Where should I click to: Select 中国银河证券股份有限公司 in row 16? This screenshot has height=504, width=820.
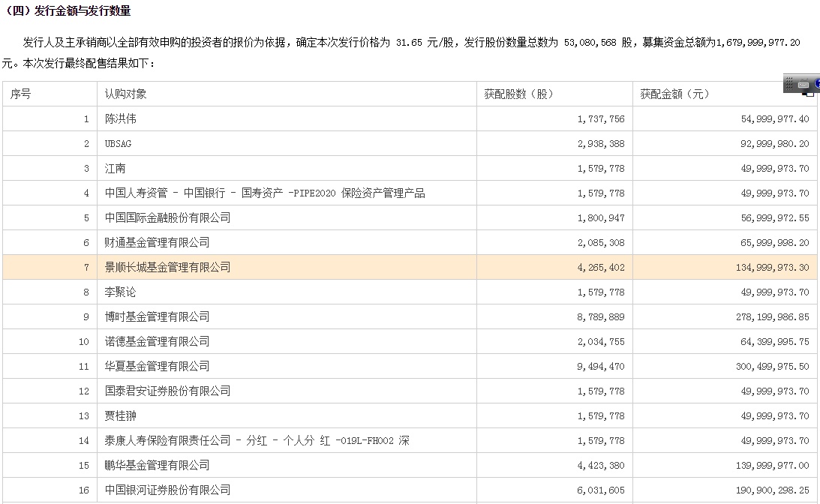167,490
